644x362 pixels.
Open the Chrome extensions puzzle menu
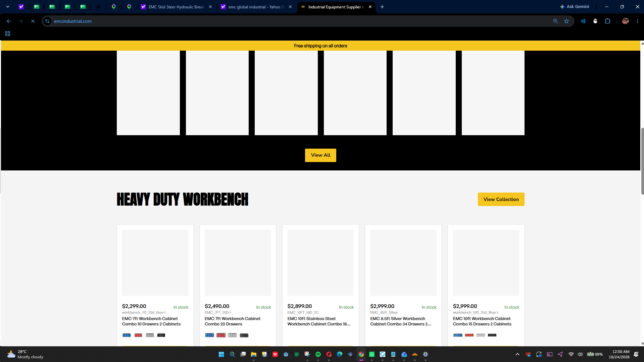(607, 21)
